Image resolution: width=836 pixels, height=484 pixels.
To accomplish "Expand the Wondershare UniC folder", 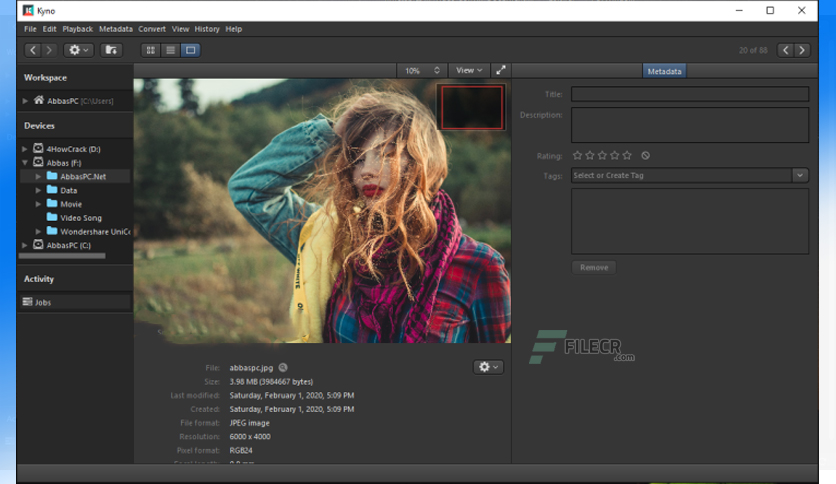I will [x=38, y=231].
